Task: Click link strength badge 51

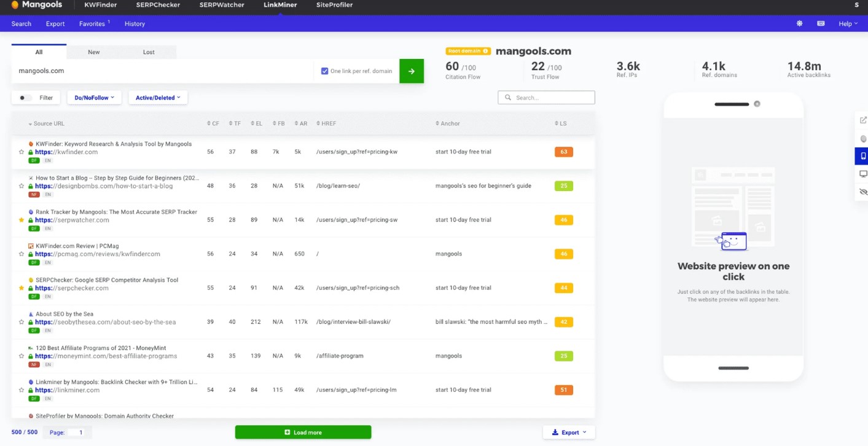Action: 563,390
